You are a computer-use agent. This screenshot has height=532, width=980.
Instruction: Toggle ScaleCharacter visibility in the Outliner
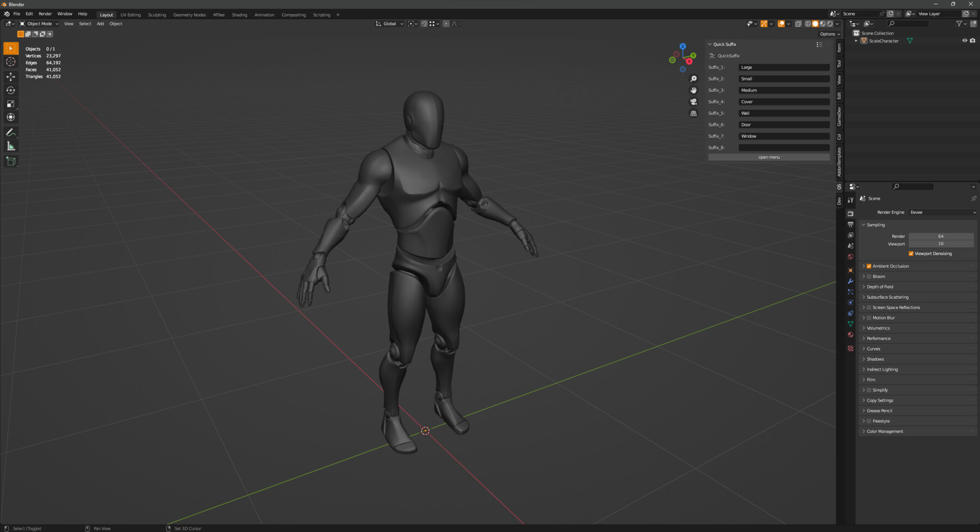(964, 40)
